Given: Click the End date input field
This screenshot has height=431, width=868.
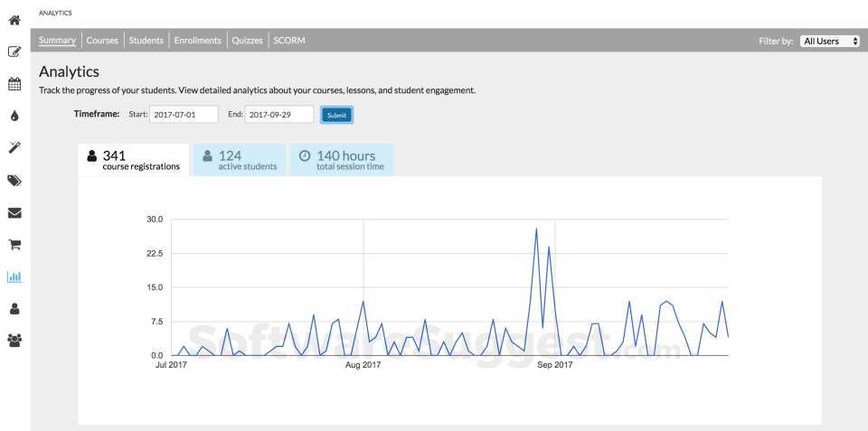Looking at the screenshot, I should [279, 115].
